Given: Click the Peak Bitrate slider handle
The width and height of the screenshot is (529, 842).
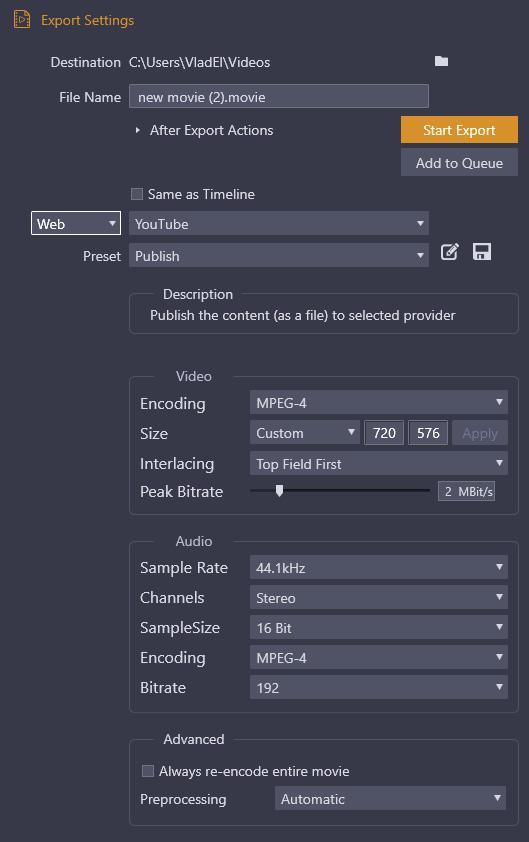Looking at the screenshot, I should 279,490.
